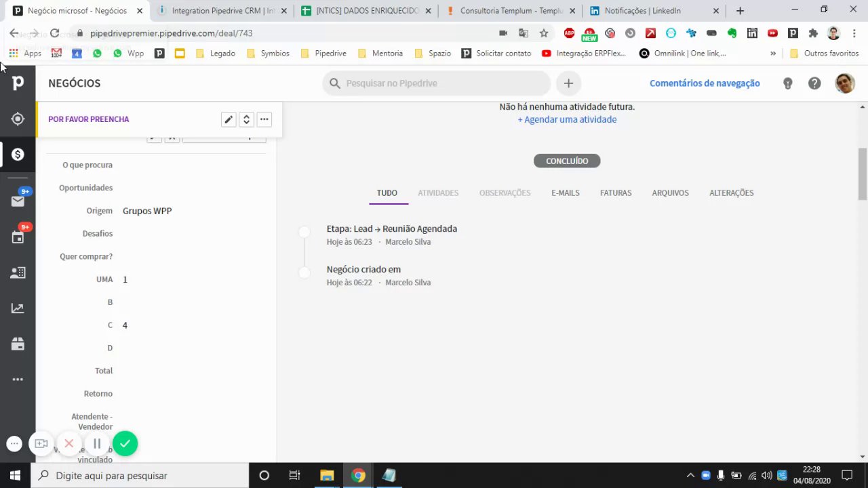Open the Activities calendar icon in sidebar
Image resolution: width=868 pixels, height=488 pixels.
[x=18, y=237]
